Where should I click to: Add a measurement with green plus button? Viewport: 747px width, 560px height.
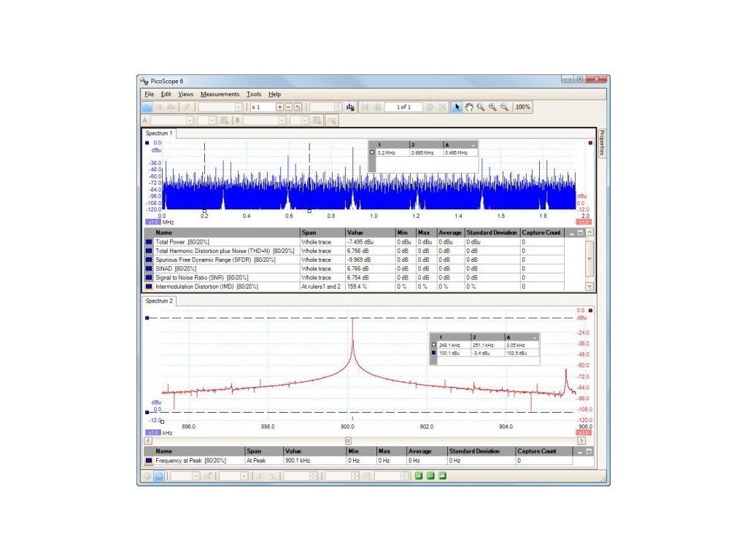419,475
